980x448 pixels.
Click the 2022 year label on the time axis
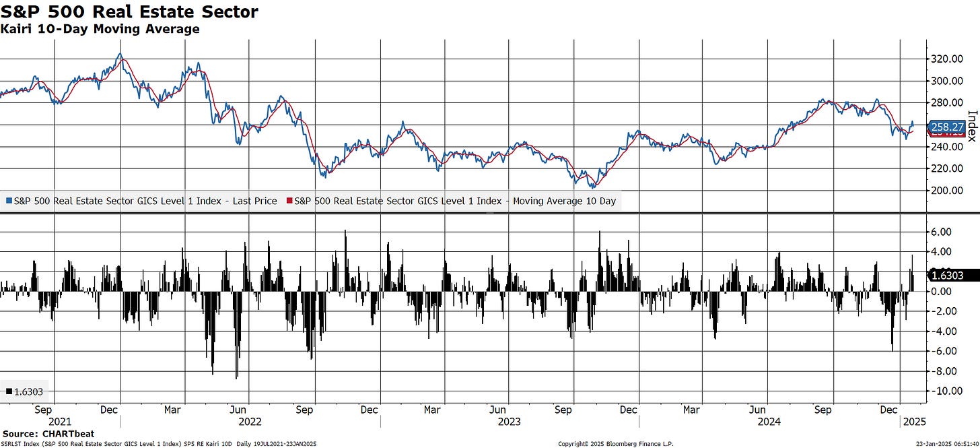click(x=250, y=422)
